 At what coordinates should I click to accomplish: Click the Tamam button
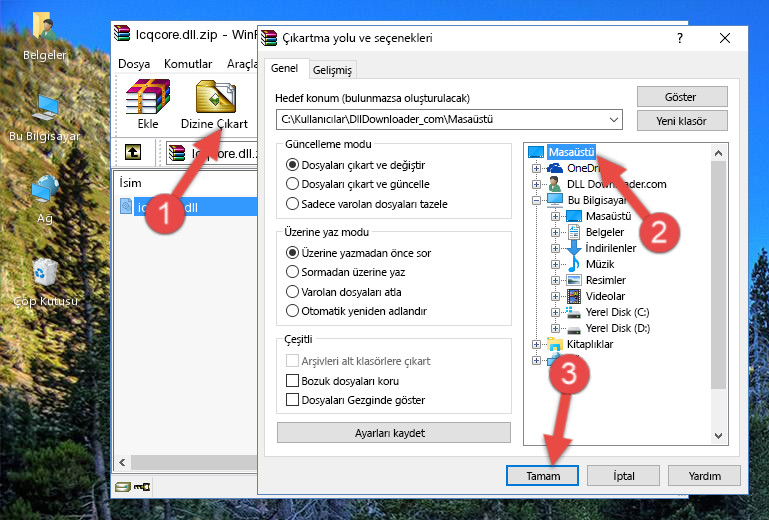tap(542, 476)
